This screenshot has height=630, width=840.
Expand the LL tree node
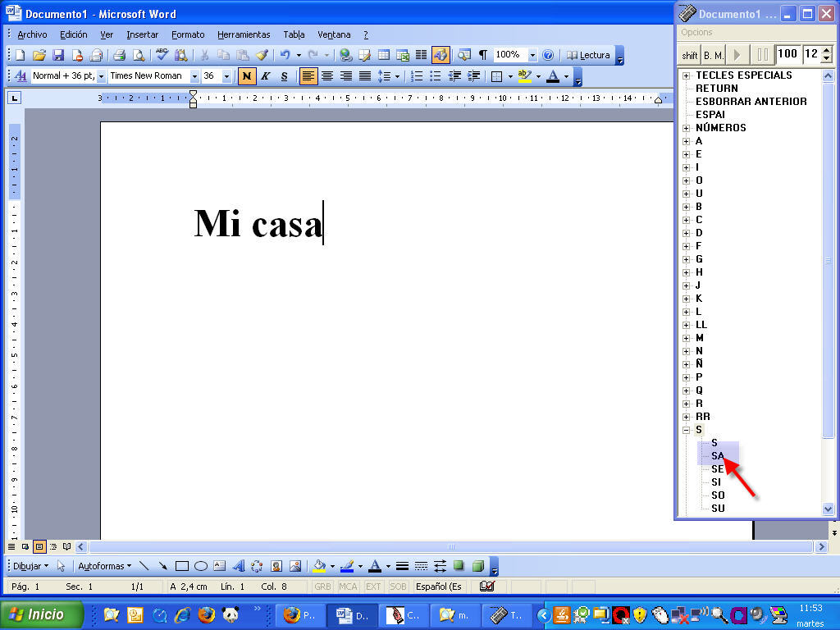687,325
